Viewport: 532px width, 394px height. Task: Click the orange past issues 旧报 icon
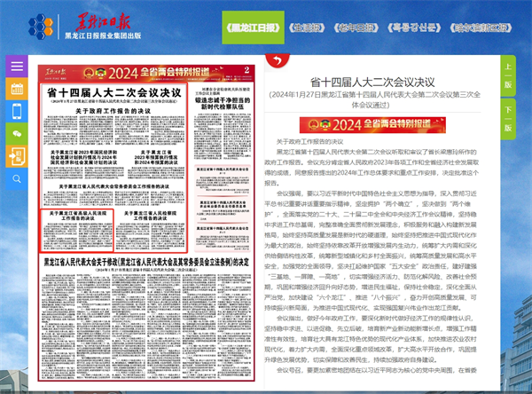point(17,155)
